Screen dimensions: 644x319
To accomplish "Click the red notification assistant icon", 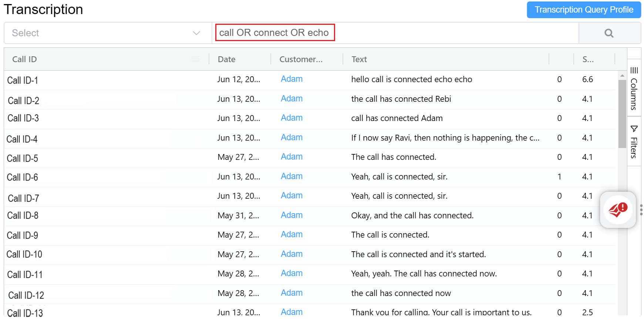I will (x=618, y=209).
